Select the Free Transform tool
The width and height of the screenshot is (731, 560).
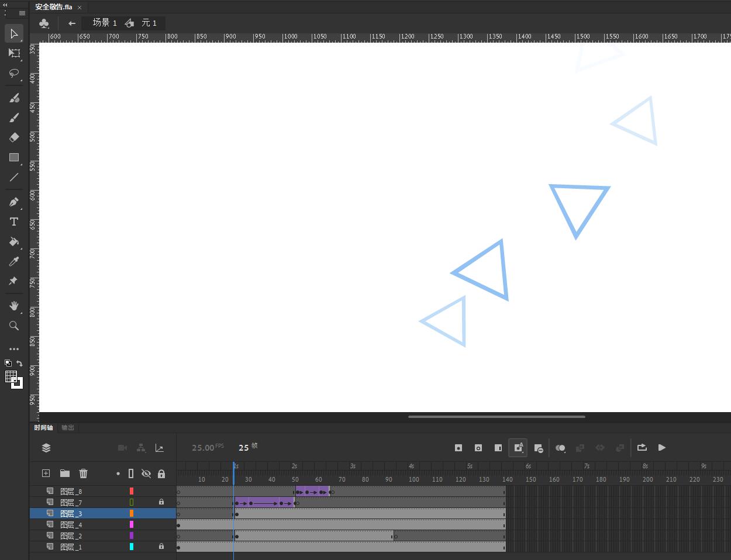click(x=14, y=53)
